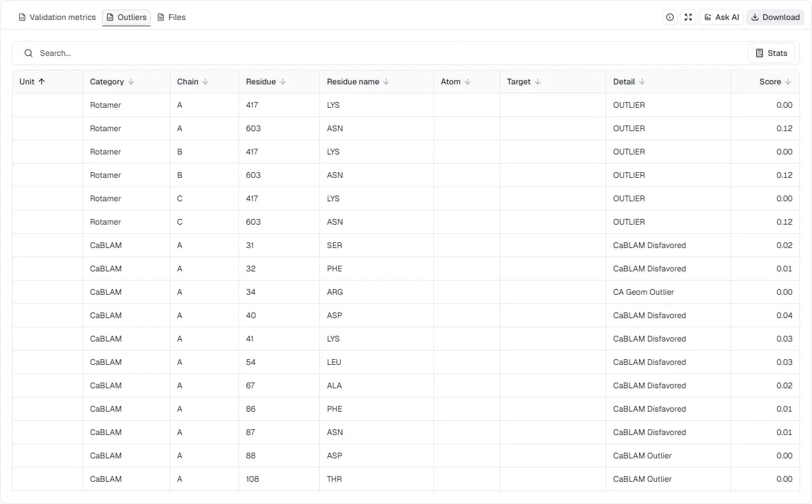This screenshot has width=812, height=504.
Task: Click the CA Geom Outlier detail cell
Action: pyautogui.click(x=668, y=292)
